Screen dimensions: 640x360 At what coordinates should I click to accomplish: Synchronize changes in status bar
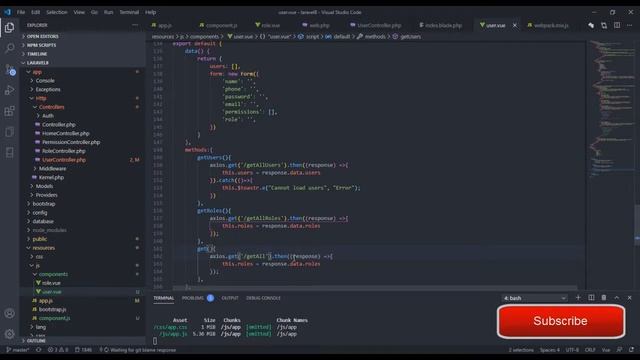click(x=39, y=350)
